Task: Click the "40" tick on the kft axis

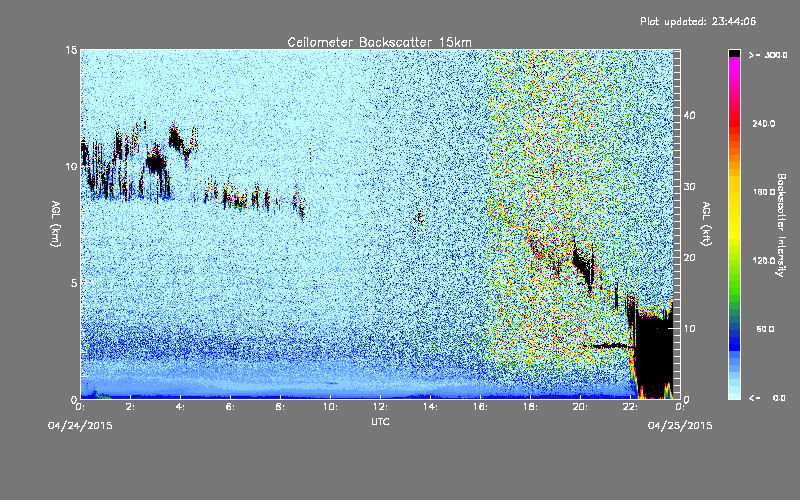Action: click(689, 115)
